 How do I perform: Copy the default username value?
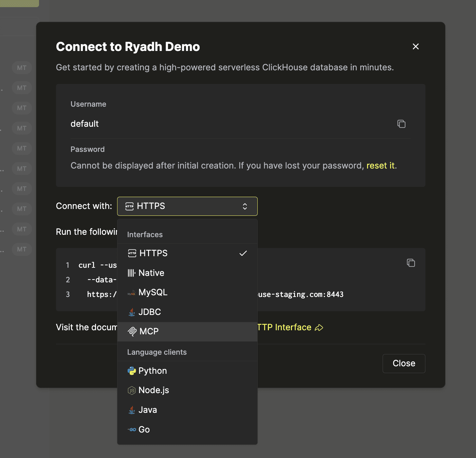pos(401,124)
